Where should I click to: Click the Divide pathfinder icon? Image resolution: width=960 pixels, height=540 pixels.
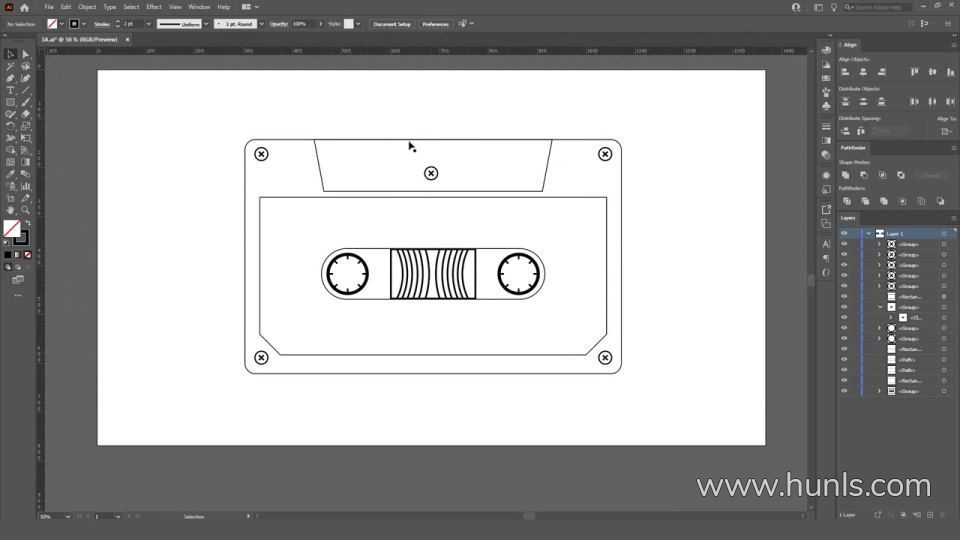click(847, 201)
